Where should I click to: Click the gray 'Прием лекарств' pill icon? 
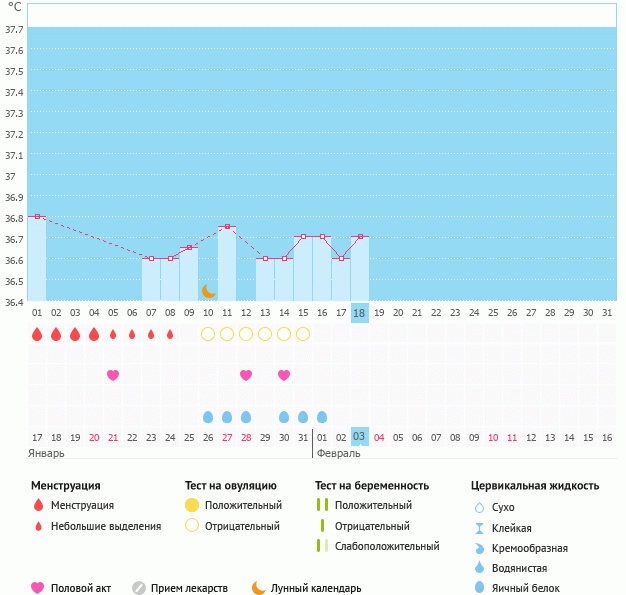tap(139, 588)
